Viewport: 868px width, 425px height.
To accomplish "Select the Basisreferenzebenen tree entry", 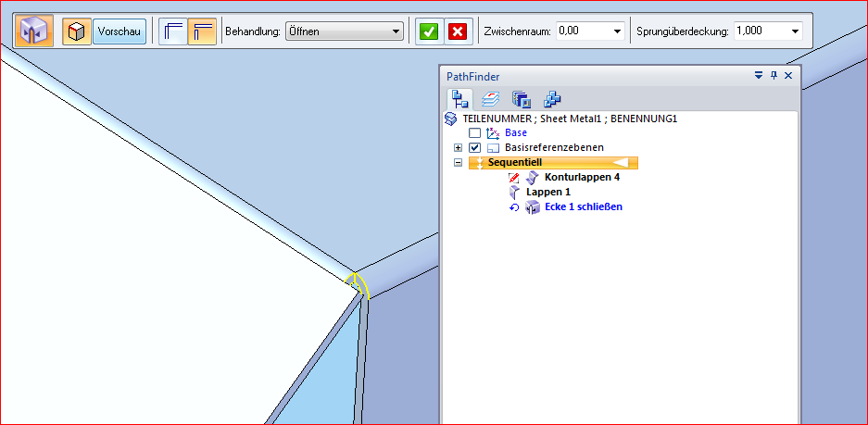I will point(554,148).
